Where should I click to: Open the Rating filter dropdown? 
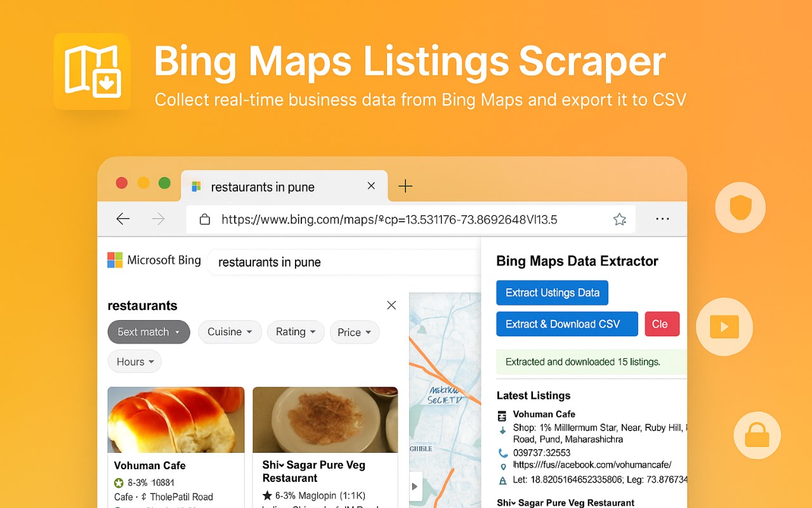(296, 332)
